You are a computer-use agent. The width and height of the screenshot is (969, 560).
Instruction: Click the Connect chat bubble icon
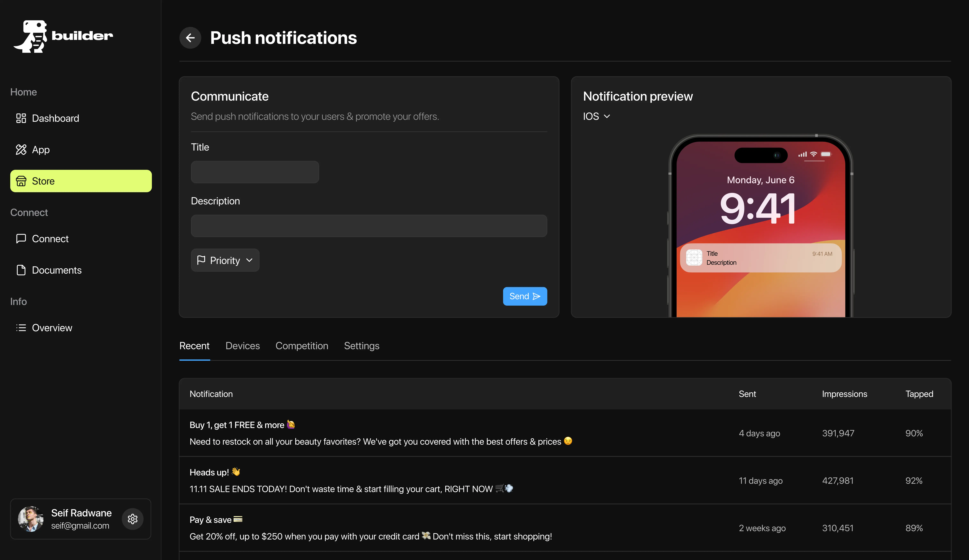click(21, 239)
